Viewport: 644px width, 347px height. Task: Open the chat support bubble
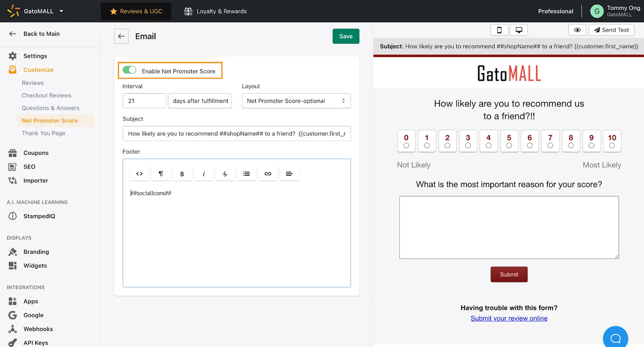tap(615, 338)
